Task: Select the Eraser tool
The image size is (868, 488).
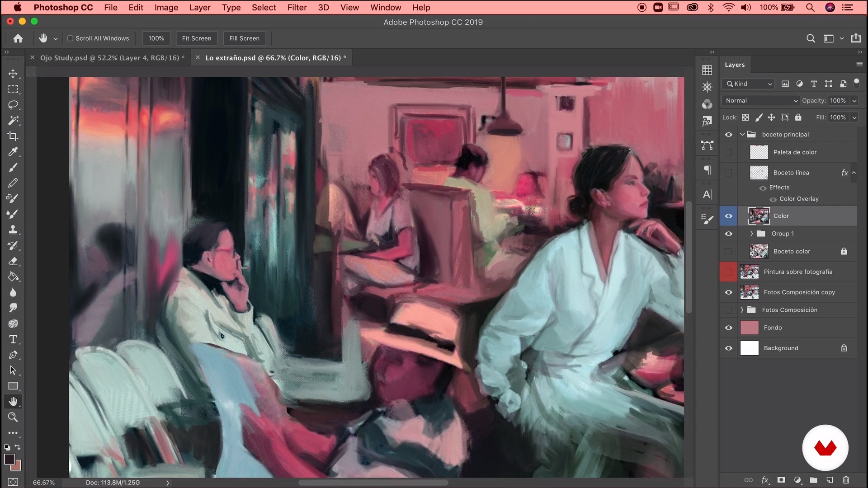Action: (x=13, y=261)
